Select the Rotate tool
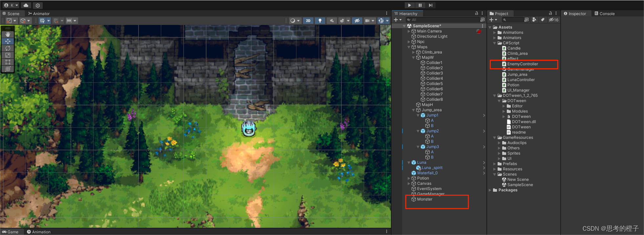Viewport: 644px width, 235px height. tap(8, 48)
